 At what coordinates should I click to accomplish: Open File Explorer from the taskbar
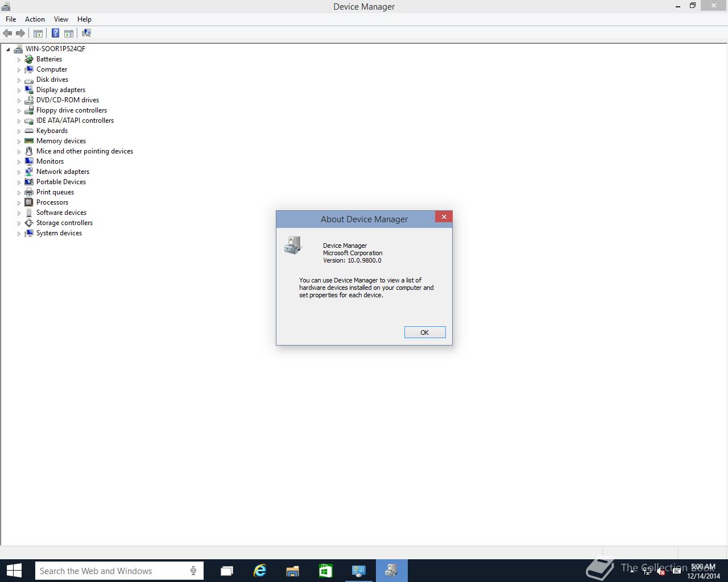tap(292, 571)
